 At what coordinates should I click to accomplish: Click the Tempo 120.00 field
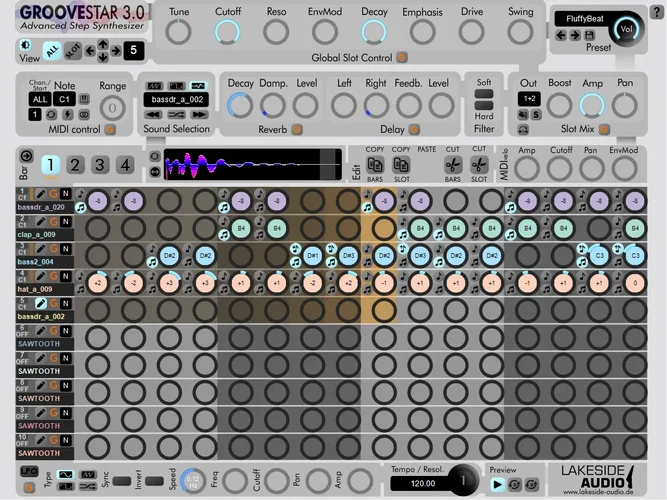pyautogui.click(x=423, y=483)
